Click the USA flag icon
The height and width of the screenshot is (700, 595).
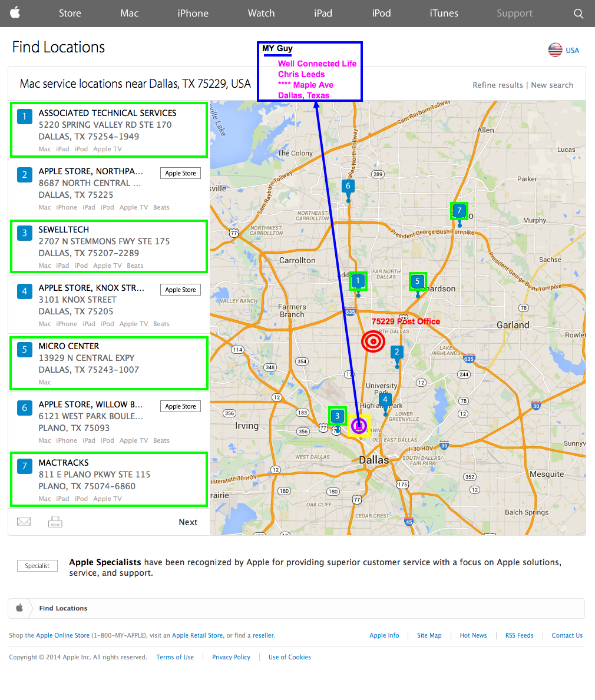tap(556, 49)
